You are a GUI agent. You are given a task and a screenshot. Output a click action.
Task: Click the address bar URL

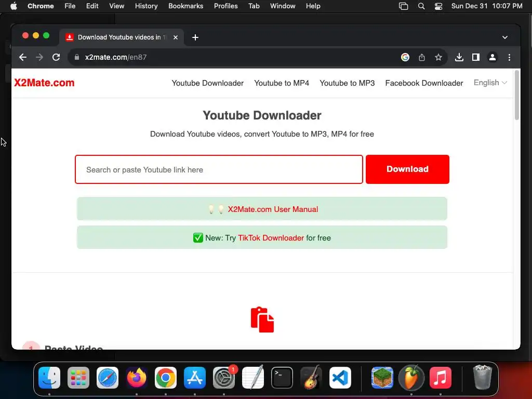116,57
